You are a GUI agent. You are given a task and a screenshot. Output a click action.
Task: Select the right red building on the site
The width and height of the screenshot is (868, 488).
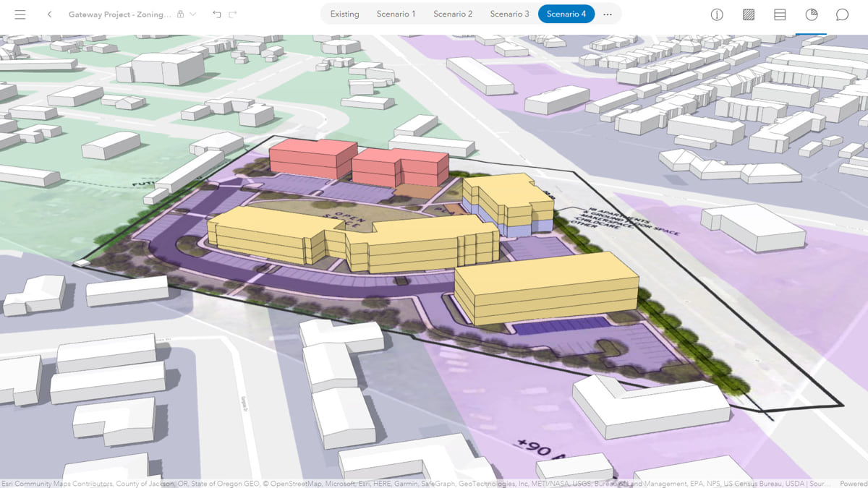(400, 167)
